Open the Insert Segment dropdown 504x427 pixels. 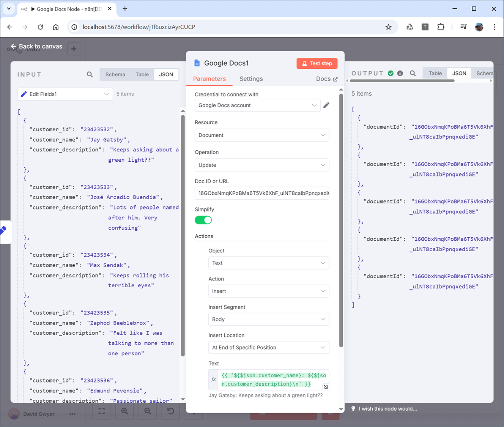click(x=269, y=319)
